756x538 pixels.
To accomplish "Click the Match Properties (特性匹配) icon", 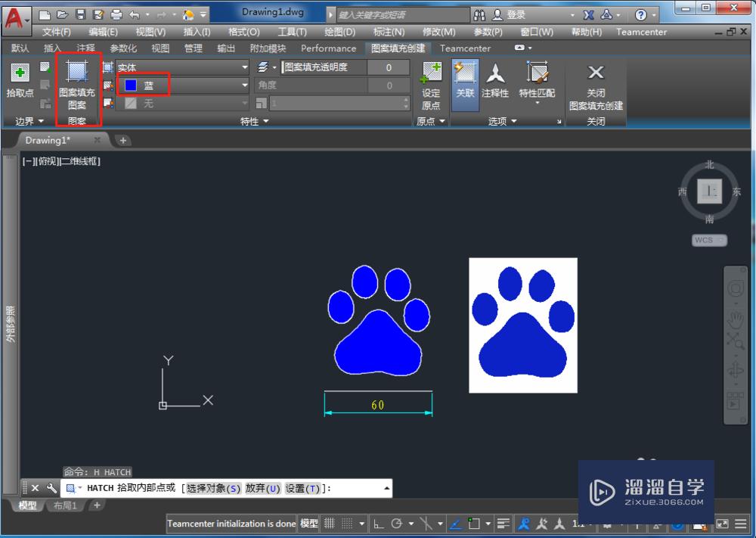I will [x=537, y=74].
